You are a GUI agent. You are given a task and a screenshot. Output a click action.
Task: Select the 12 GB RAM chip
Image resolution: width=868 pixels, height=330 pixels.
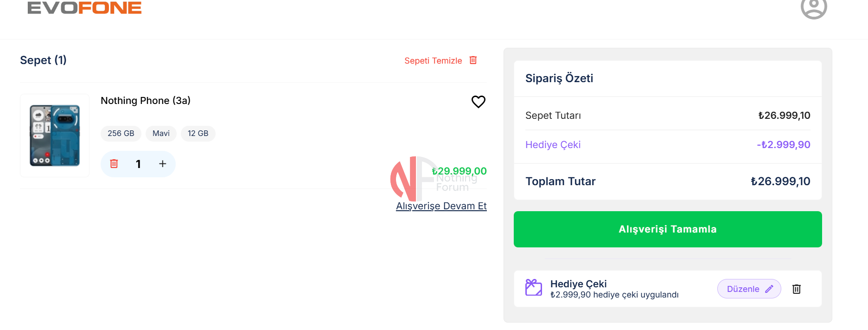(x=198, y=134)
